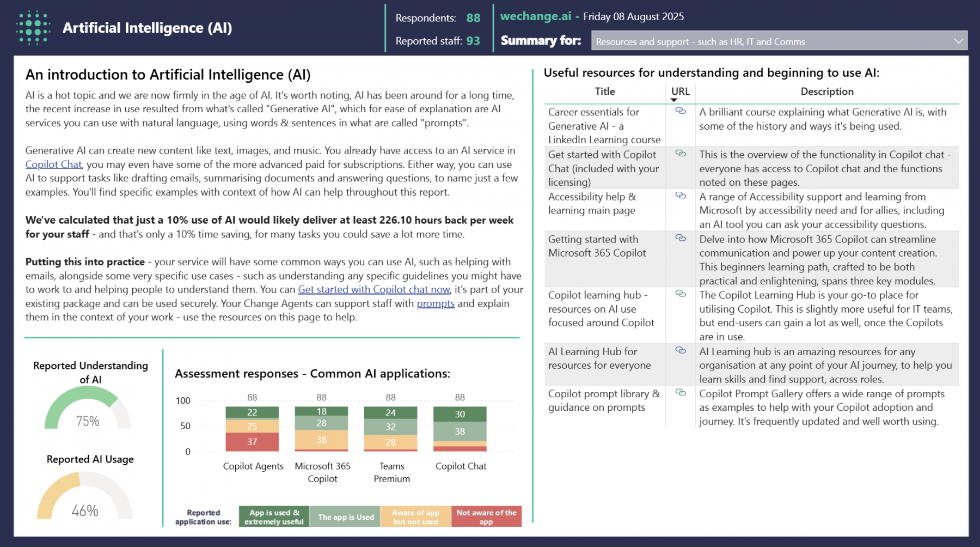Select the orange 'Aware of app but not used' legend
Screen dimensions: 980x547
point(416,517)
